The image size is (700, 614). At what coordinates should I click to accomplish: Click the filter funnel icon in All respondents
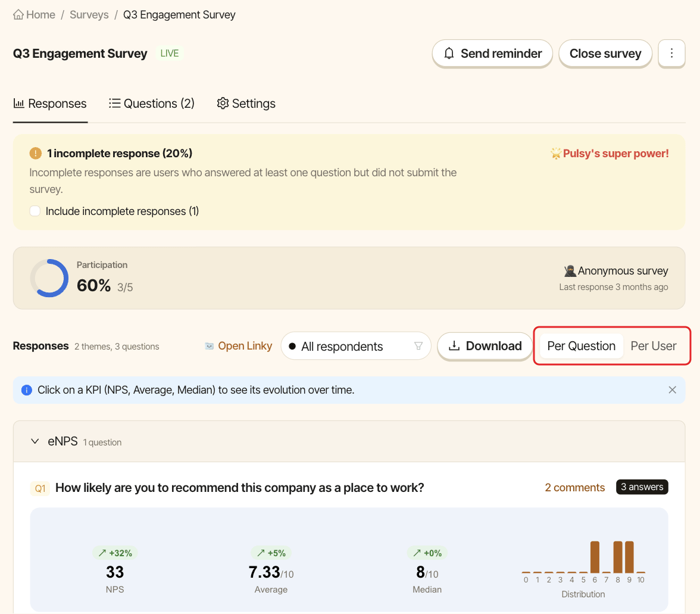point(418,346)
